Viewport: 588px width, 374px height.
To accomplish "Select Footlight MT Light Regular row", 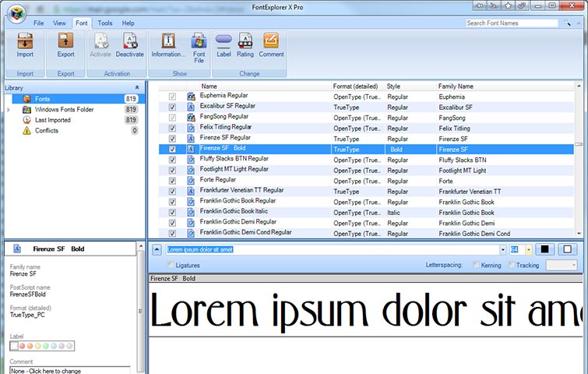I will [x=366, y=171].
